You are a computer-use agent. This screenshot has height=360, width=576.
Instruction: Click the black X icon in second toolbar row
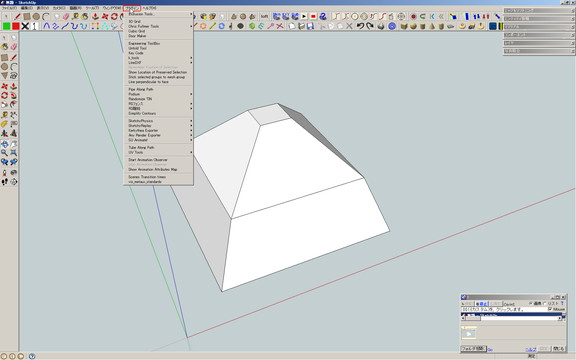(25, 26)
